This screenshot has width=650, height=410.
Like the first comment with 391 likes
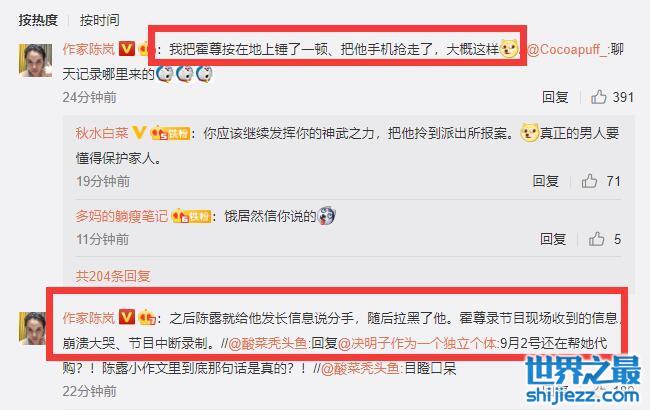tap(599, 97)
